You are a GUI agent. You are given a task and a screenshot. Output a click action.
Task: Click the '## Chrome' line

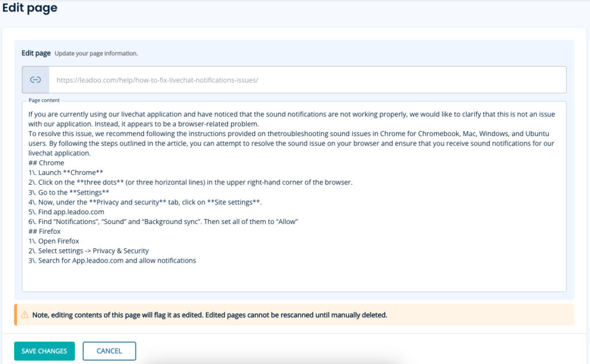[46, 163]
